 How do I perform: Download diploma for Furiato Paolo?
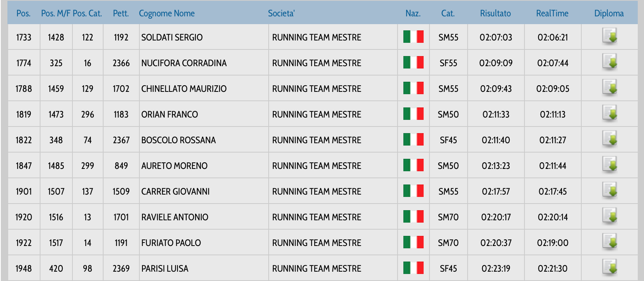(x=609, y=242)
